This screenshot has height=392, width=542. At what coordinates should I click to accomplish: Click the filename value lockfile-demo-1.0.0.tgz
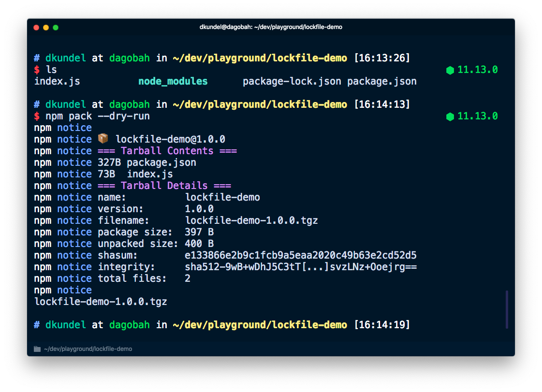click(x=251, y=220)
